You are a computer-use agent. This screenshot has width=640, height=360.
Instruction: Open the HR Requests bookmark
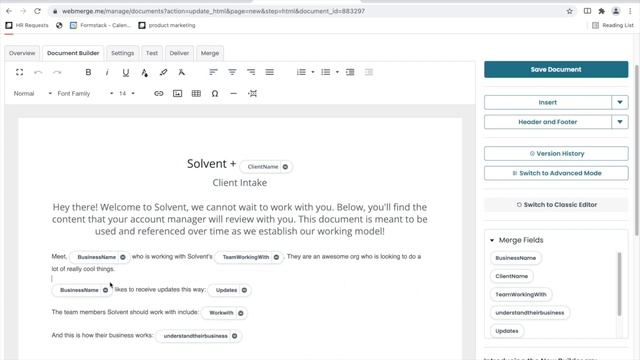pos(27,25)
